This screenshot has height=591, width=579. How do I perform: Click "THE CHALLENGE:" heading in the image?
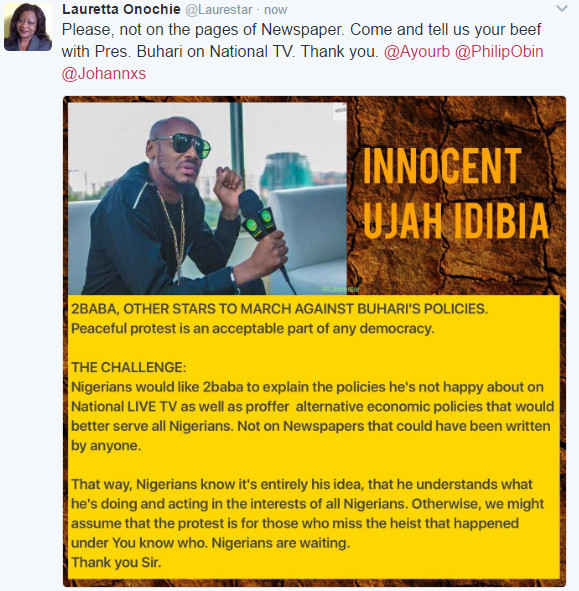pos(129,367)
